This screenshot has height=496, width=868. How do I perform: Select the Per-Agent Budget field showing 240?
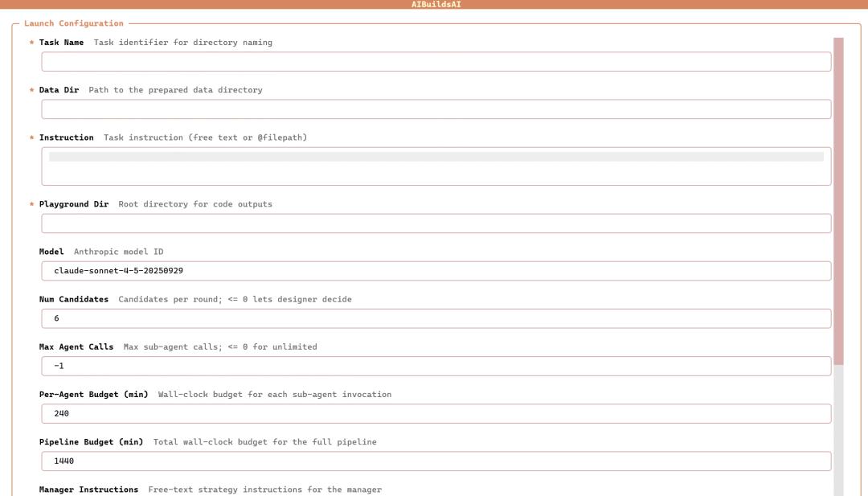click(x=436, y=413)
